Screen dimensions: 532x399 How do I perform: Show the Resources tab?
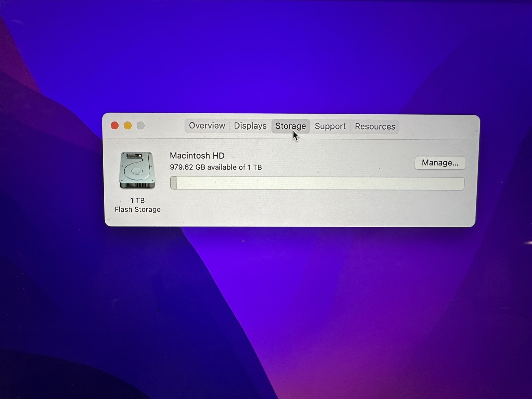(x=375, y=127)
